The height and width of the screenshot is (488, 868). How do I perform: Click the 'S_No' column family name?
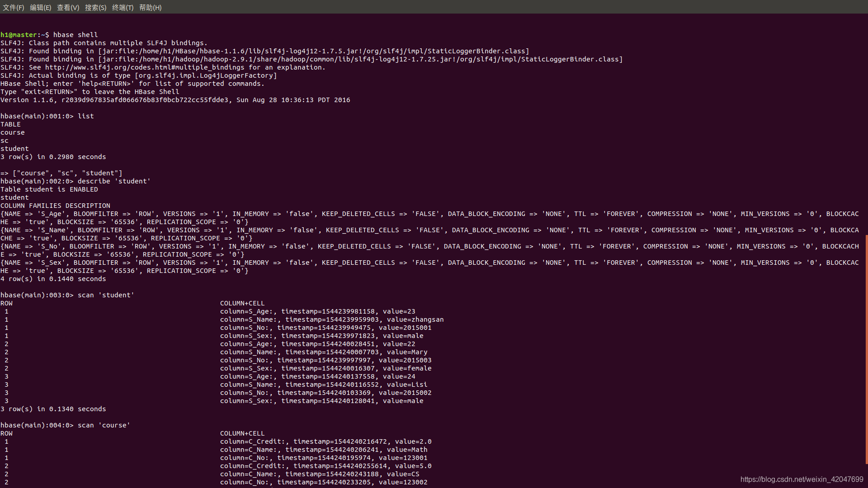click(x=49, y=246)
